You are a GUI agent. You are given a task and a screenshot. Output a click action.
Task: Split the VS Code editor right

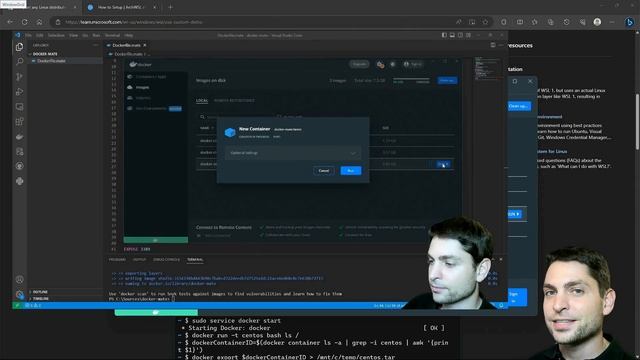(493, 45)
